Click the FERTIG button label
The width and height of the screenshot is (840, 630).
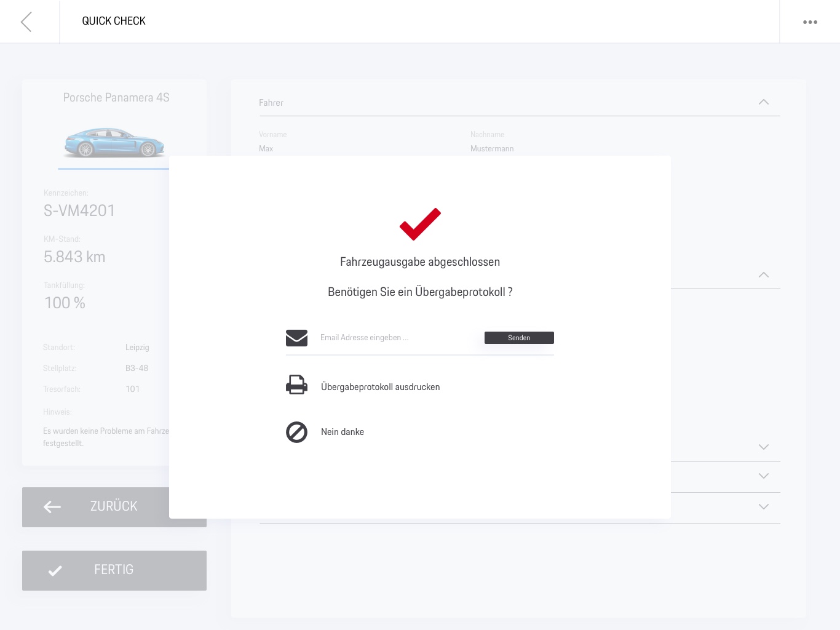click(114, 570)
